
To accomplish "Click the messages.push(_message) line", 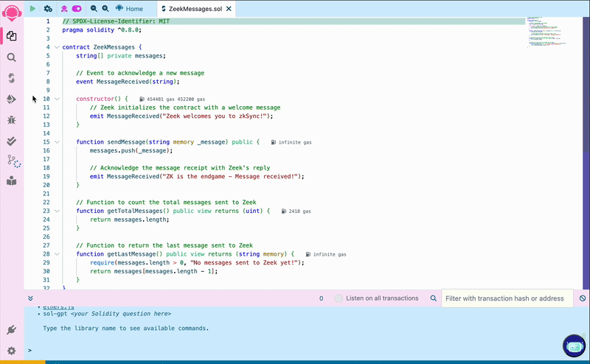I will point(131,151).
